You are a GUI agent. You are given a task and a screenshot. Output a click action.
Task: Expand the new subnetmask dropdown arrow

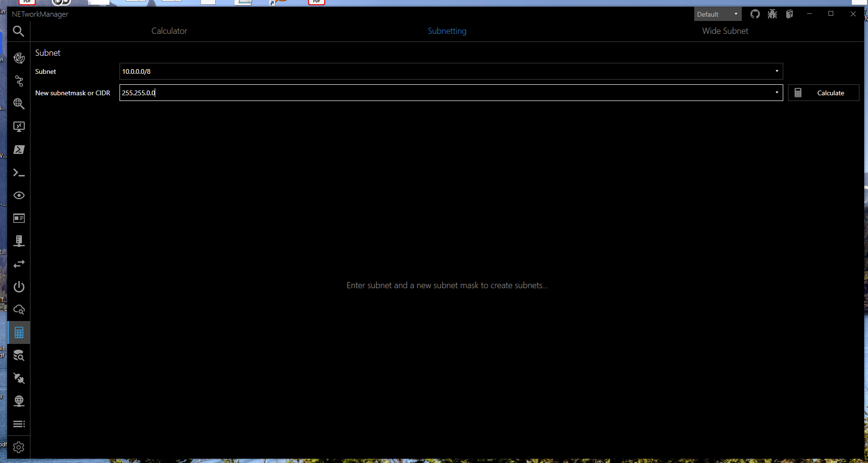click(776, 92)
